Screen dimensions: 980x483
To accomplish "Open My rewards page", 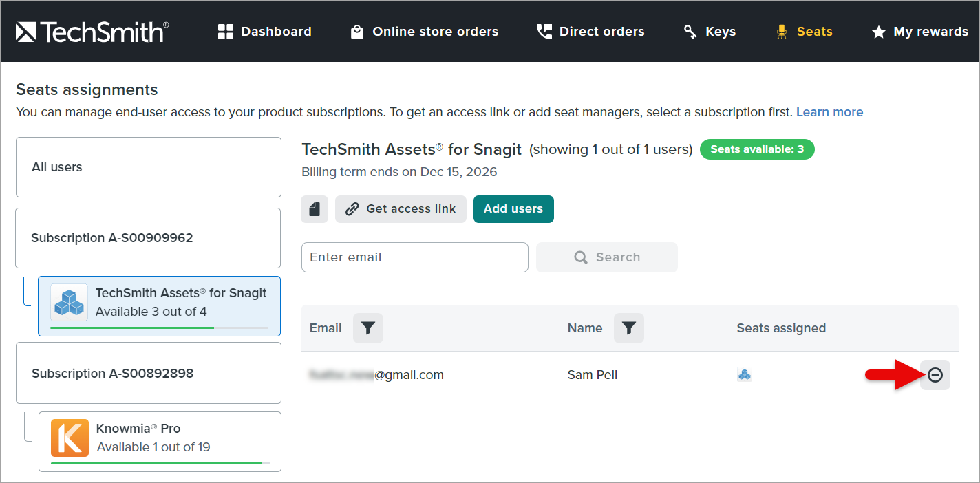I will (919, 32).
